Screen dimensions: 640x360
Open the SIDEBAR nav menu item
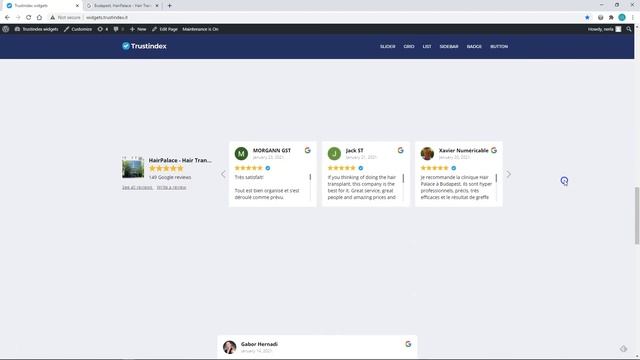pyautogui.click(x=449, y=47)
